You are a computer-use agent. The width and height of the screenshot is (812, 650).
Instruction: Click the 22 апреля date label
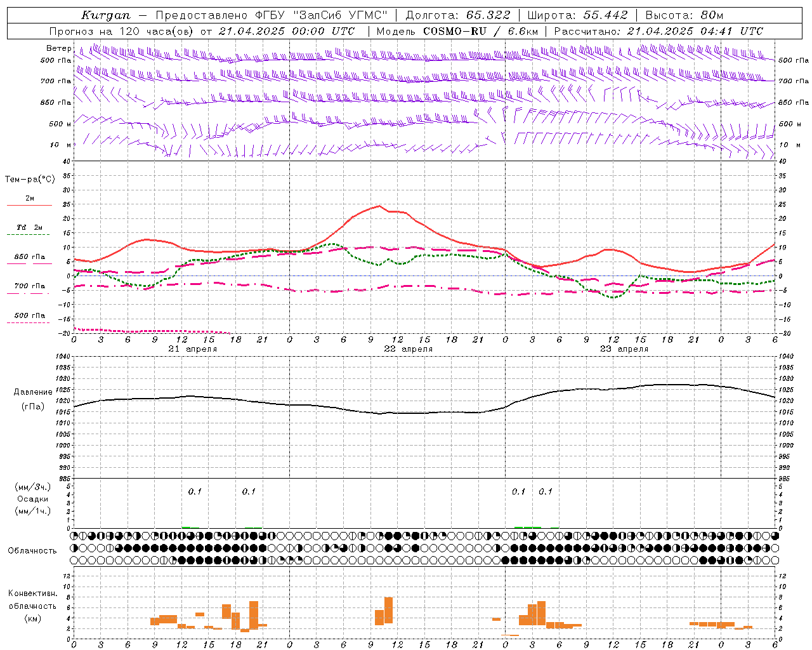[x=409, y=349]
